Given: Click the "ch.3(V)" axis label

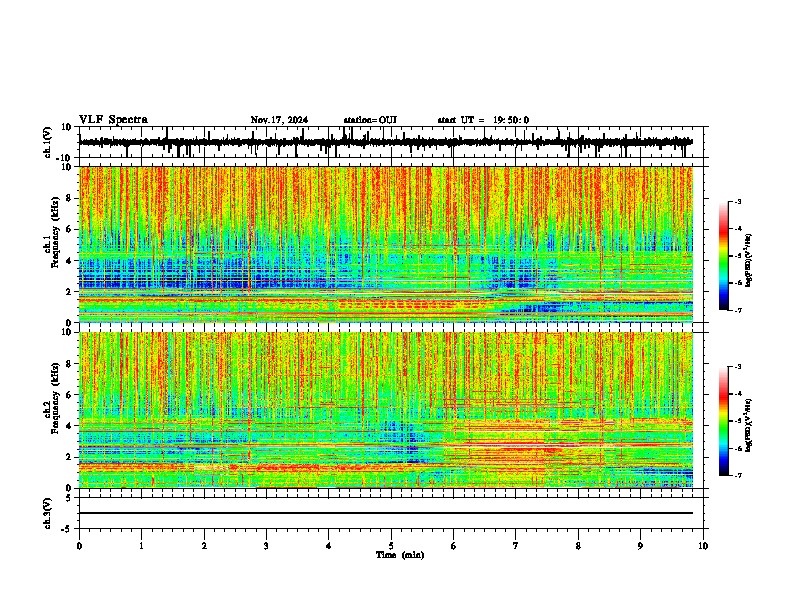Looking at the screenshot, I should click(48, 513).
